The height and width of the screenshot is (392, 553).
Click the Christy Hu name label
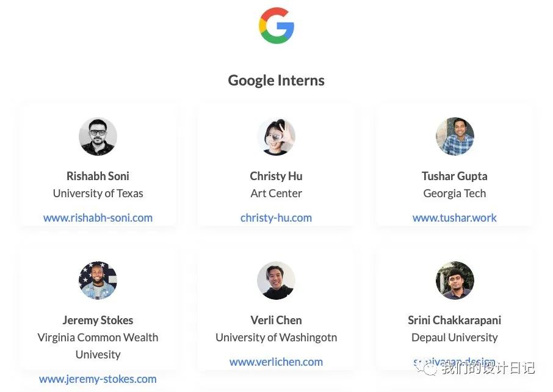276,176
